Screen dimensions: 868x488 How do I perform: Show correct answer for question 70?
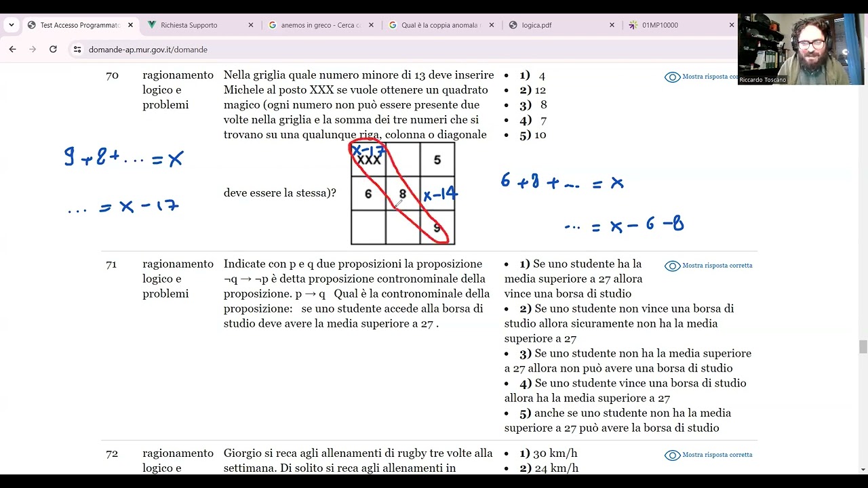(703, 77)
